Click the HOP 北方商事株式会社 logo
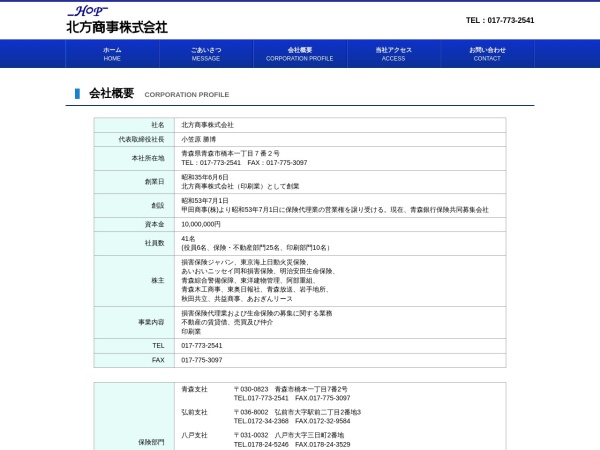600x450 pixels. [117, 20]
